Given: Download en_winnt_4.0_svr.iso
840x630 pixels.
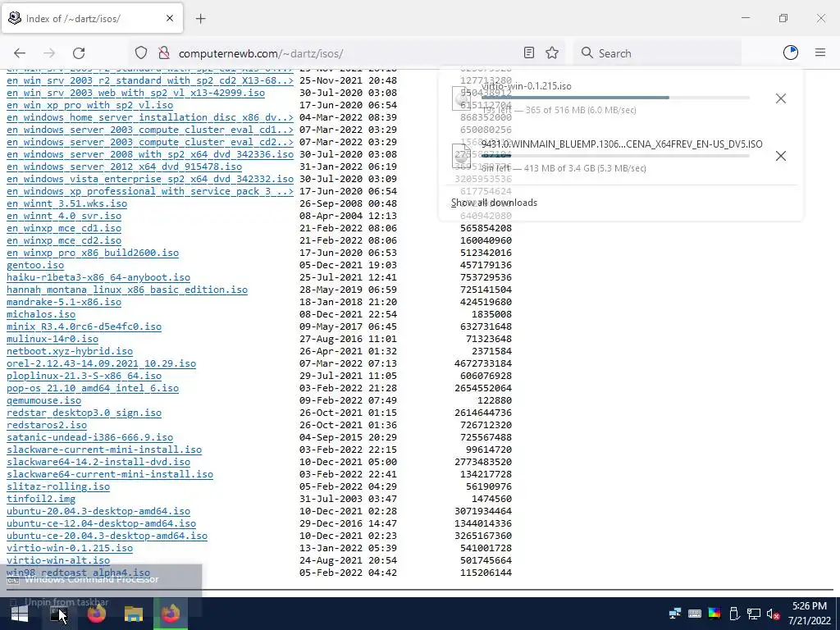Looking at the screenshot, I should [x=64, y=216].
